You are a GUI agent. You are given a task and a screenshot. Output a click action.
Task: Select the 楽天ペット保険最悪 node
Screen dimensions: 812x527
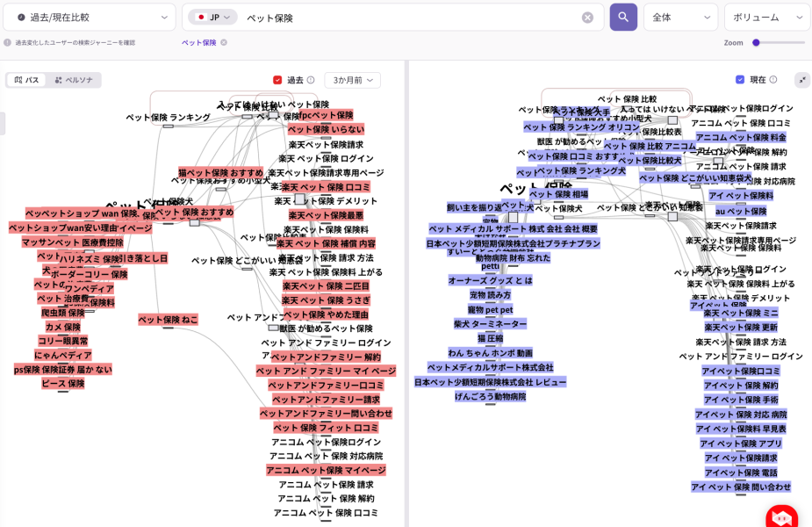(326, 215)
